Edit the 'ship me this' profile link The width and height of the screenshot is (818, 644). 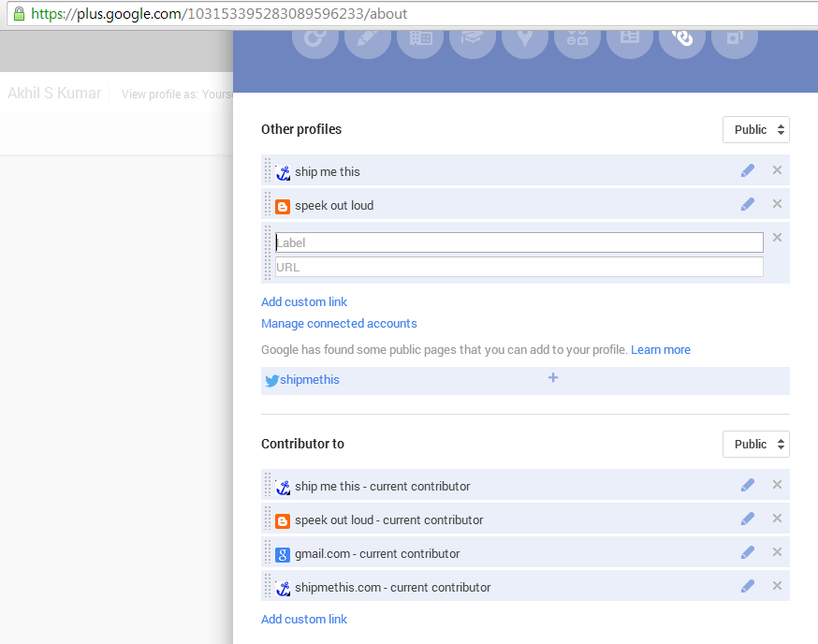(748, 170)
